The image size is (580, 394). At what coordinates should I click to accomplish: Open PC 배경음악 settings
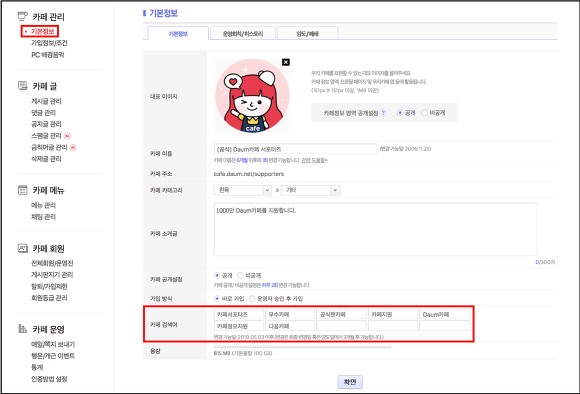coord(48,55)
